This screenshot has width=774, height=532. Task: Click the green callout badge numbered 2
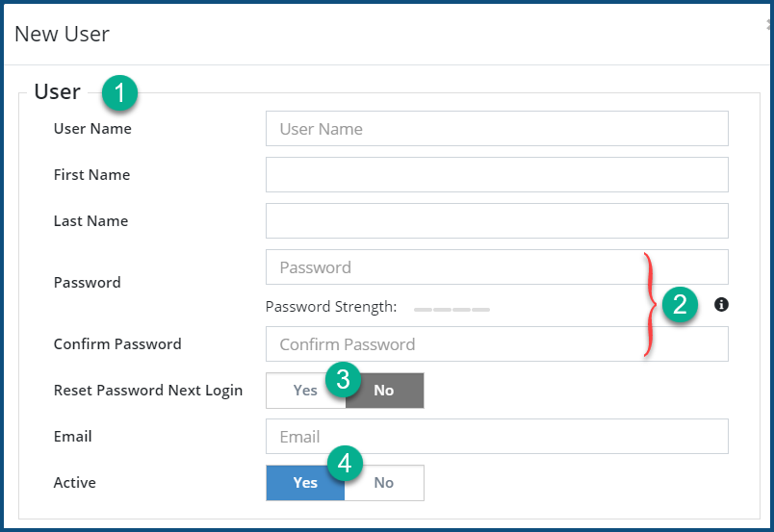tap(680, 306)
